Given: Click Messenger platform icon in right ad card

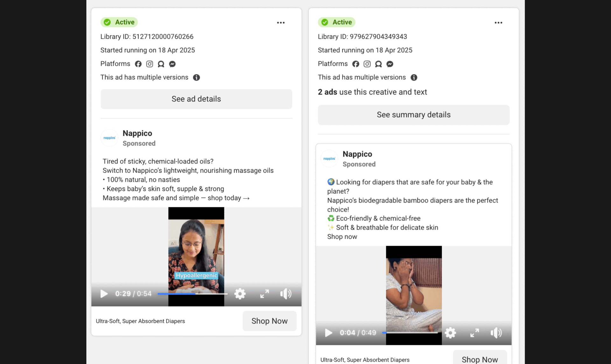Looking at the screenshot, I should (x=390, y=64).
